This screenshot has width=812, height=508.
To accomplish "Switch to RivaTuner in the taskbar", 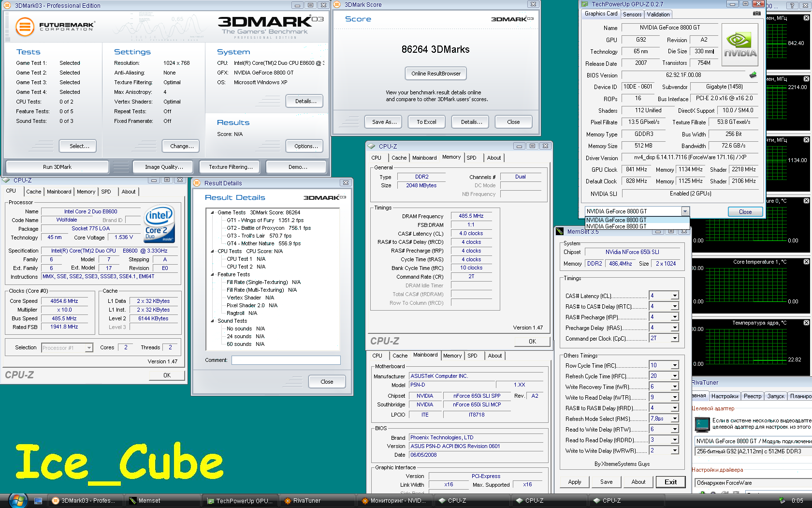I will tap(317, 501).
